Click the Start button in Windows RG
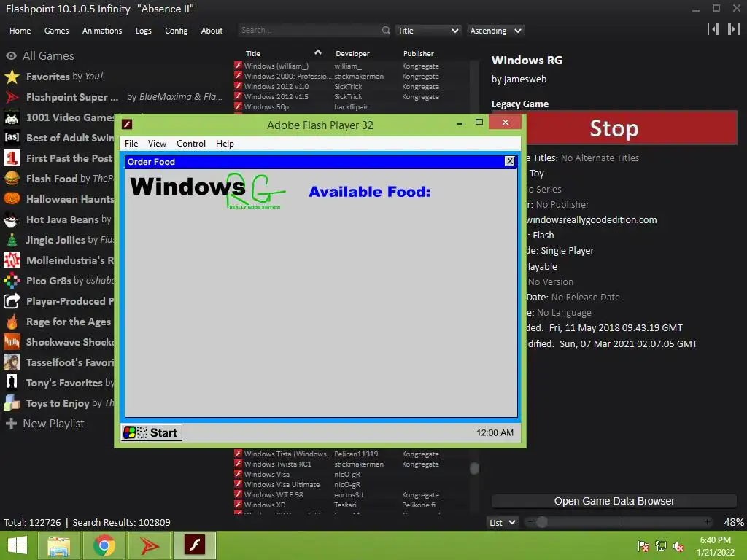The image size is (747, 560). point(152,432)
